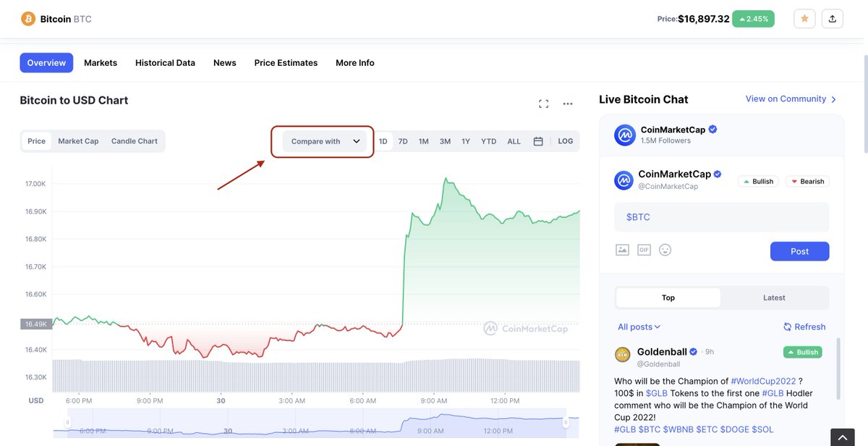Click the left handle of chart range slider

pyautogui.click(x=68, y=422)
